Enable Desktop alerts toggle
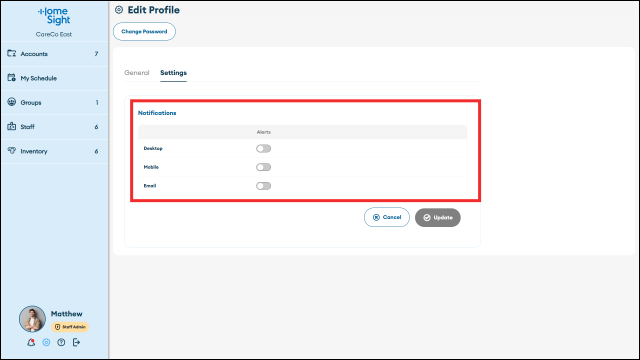The image size is (640, 360). [263, 149]
